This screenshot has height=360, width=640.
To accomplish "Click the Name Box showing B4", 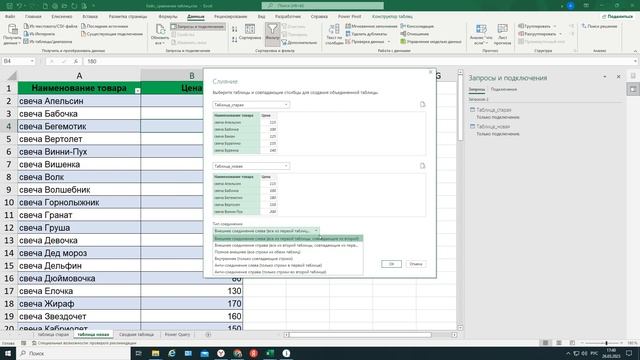I will [x=18, y=61].
